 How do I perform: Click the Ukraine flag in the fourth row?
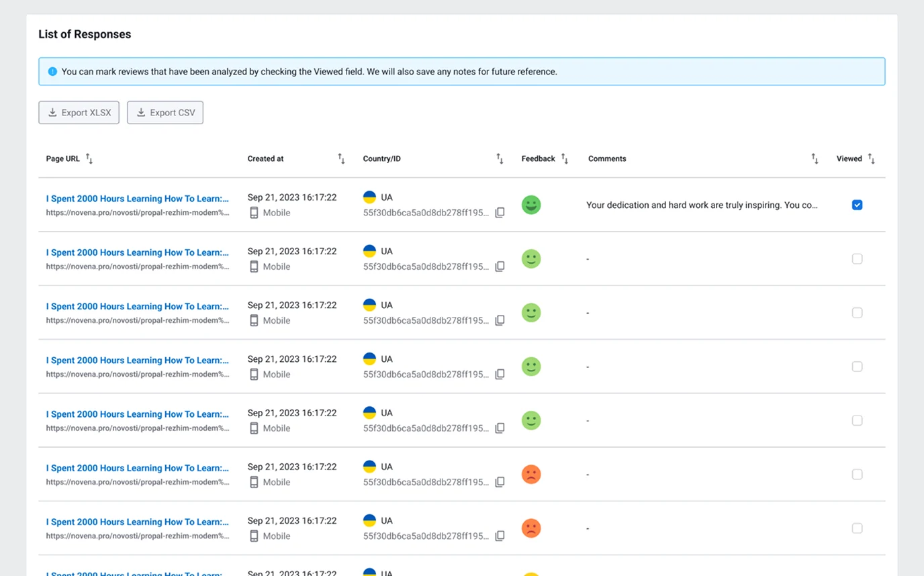tap(369, 359)
